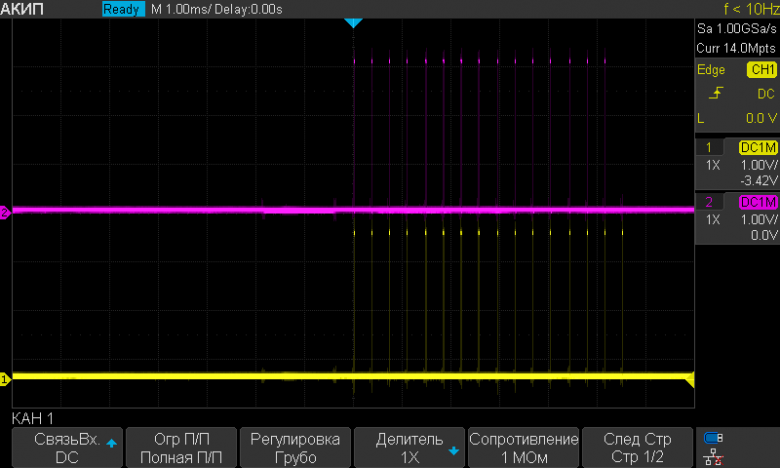Click the channel 1 yellow ground marker

click(x=4, y=379)
